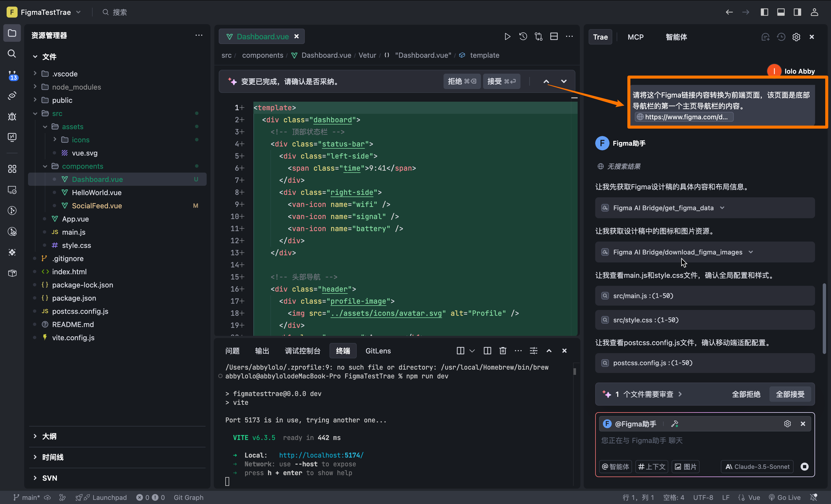Click the Run play icon in editor toolbar
The image size is (831, 504).
tap(507, 37)
